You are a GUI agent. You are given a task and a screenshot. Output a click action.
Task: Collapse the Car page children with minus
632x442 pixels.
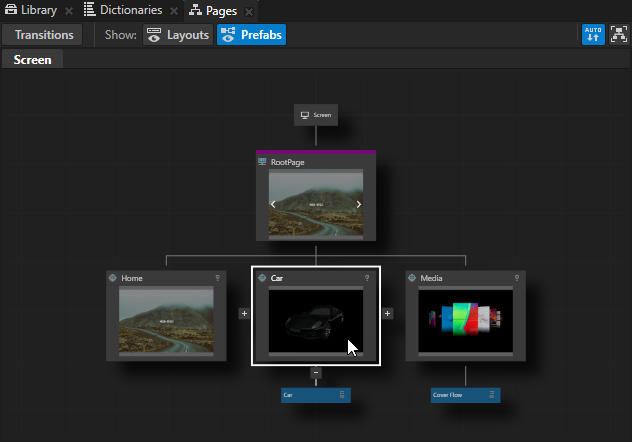[x=316, y=372]
